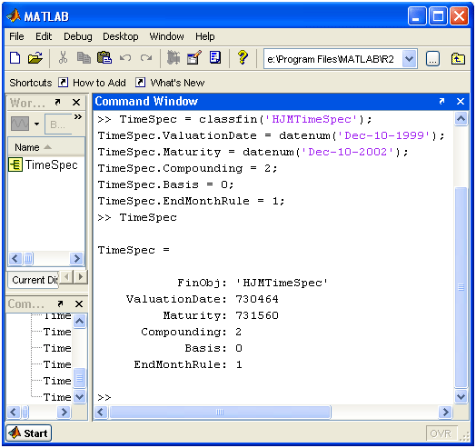Open the GUIDE tool icon
476x448 pixels.
pos(194,58)
